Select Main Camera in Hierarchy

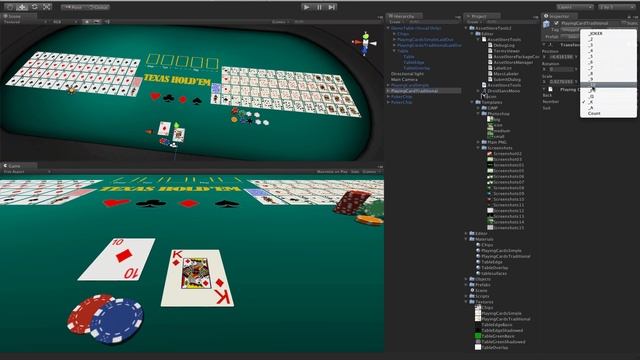404,80
